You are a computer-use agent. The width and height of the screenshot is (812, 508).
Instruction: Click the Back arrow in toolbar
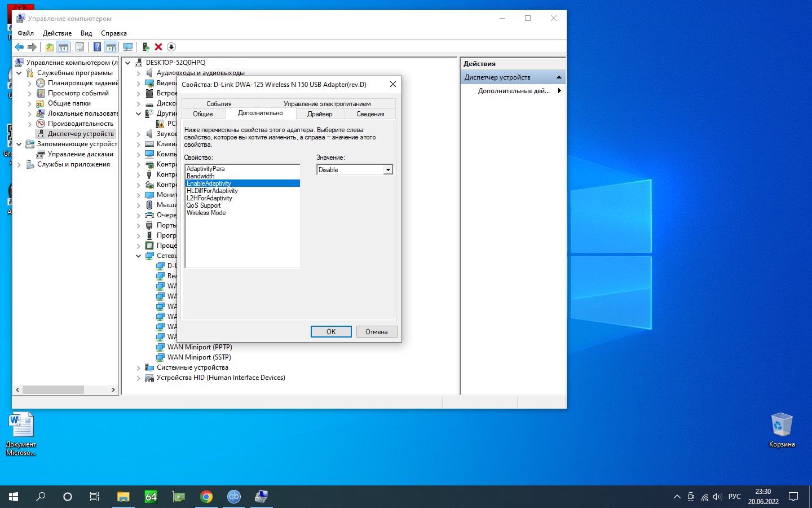click(x=19, y=47)
